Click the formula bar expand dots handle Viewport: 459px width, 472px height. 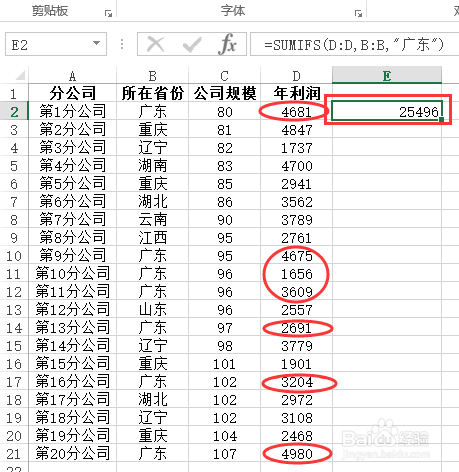(122, 44)
